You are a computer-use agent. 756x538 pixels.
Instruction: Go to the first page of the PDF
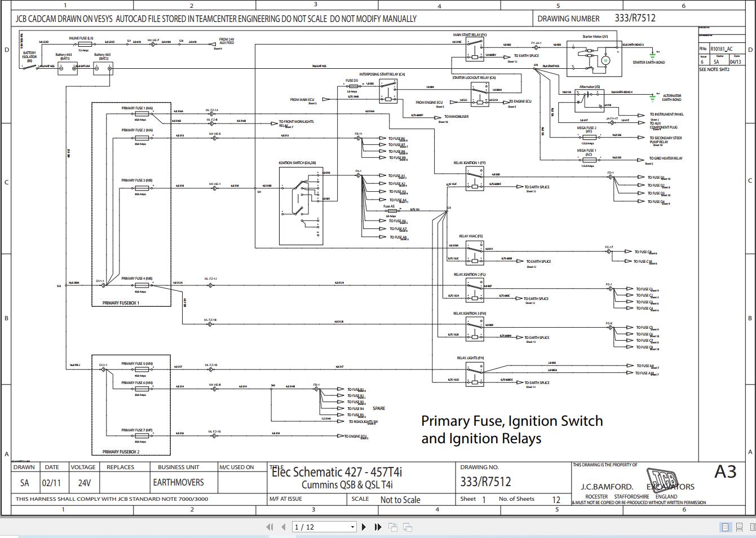coord(270,527)
